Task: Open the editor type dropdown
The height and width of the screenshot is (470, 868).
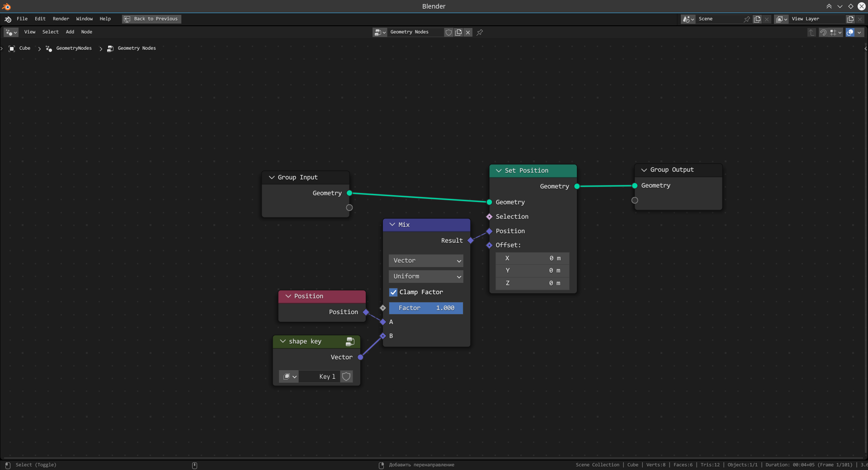Action: tap(11, 32)
